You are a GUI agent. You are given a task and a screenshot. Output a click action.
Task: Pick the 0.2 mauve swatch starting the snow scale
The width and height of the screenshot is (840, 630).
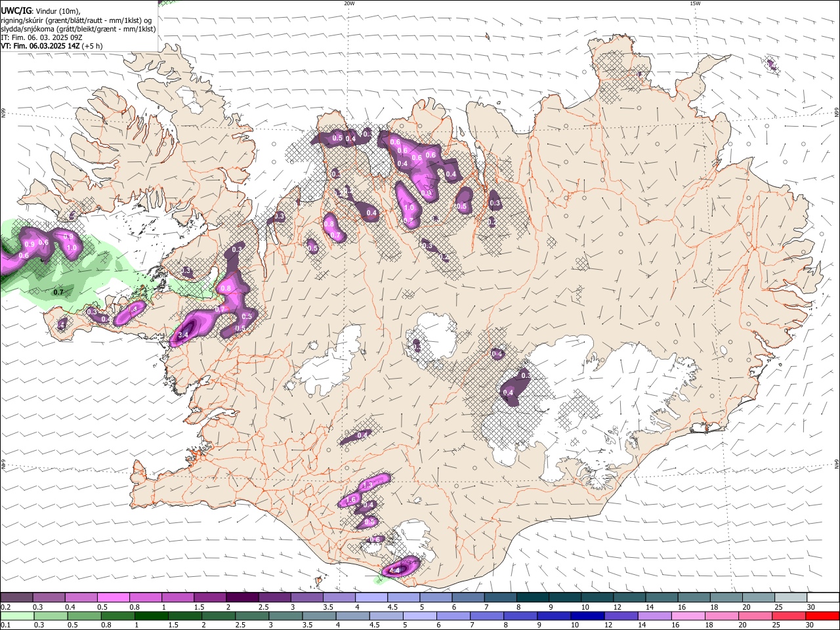click(x=16, y=598)
